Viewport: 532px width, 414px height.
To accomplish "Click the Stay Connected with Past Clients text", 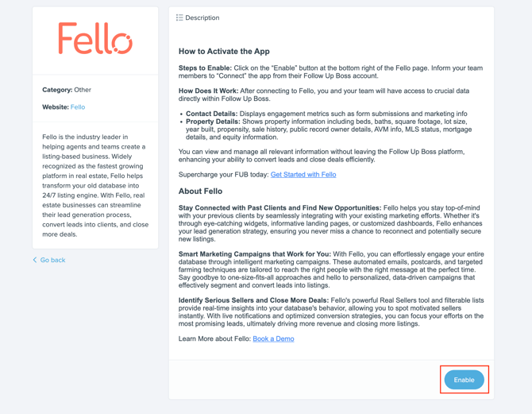I will point(280,208).
